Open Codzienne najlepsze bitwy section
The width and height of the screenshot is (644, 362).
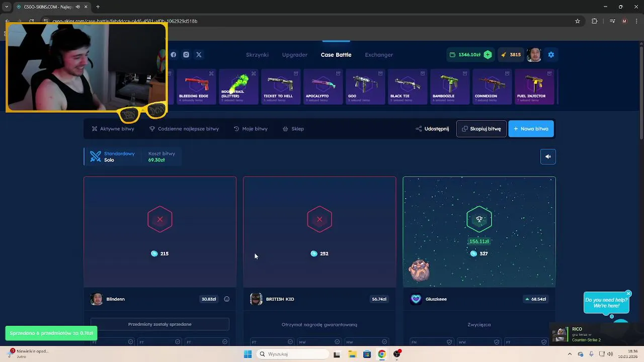tap(184, 129)
